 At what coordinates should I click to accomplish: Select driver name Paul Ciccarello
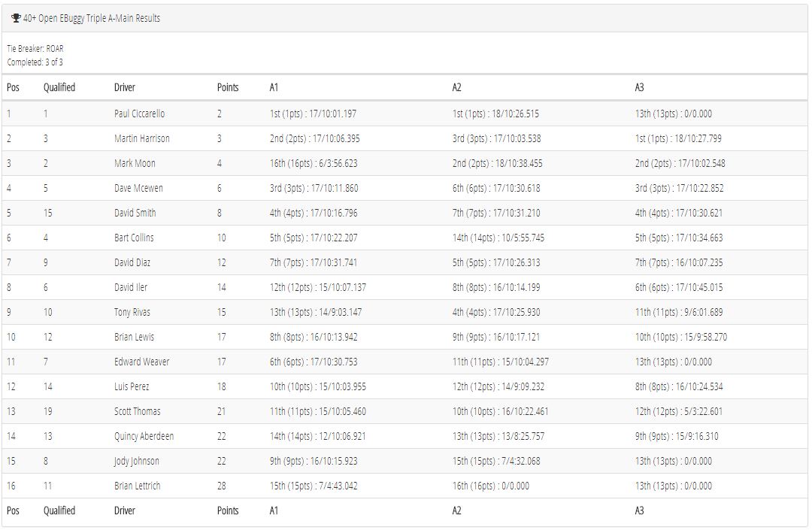140,114
